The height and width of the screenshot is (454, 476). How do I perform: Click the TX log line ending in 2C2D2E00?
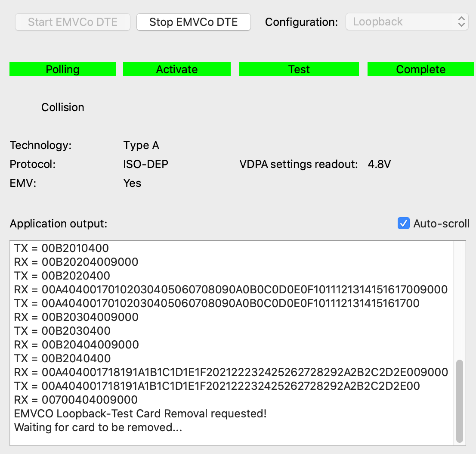(x=217, y=386)
